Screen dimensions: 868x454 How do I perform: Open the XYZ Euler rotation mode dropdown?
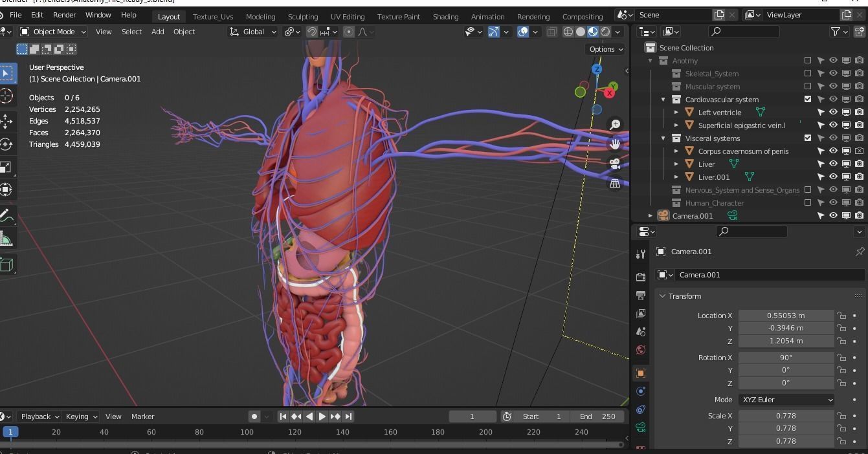[786, 400]
